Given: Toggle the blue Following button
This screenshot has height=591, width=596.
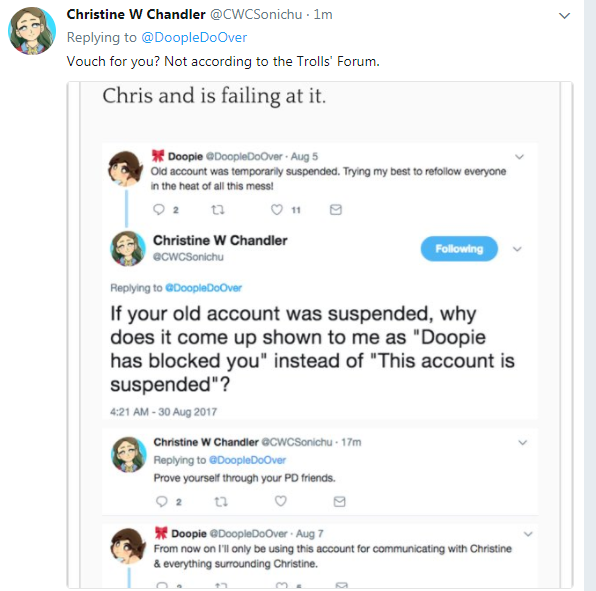Looking at the screenshot, I should point(459,249).
